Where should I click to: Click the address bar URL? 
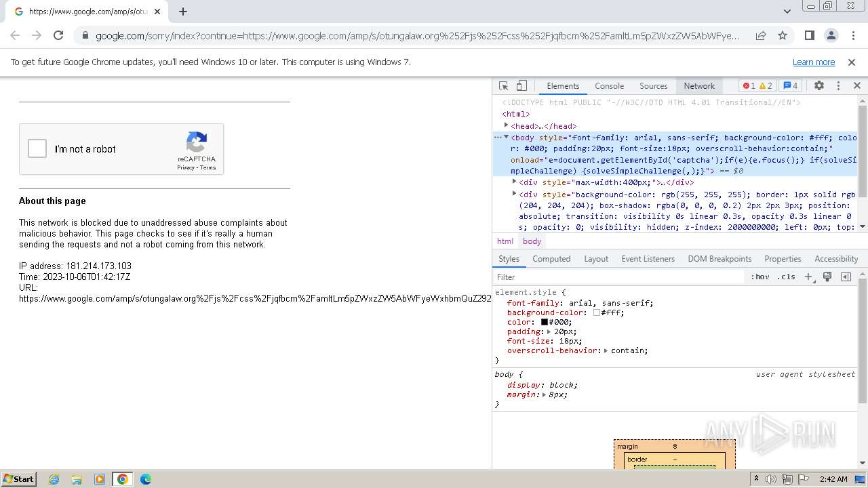(x=417, y=36)
